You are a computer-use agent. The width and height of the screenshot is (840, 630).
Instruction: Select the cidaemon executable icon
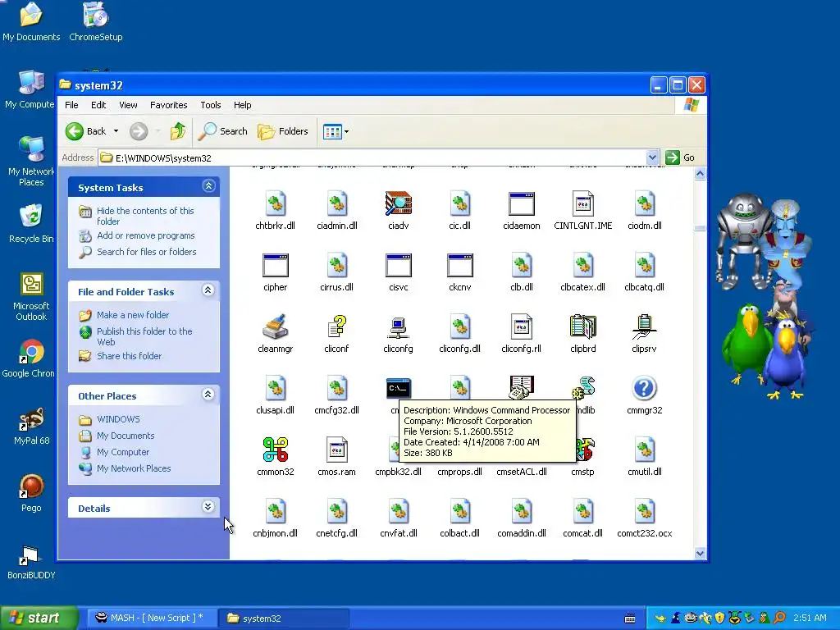521,203
